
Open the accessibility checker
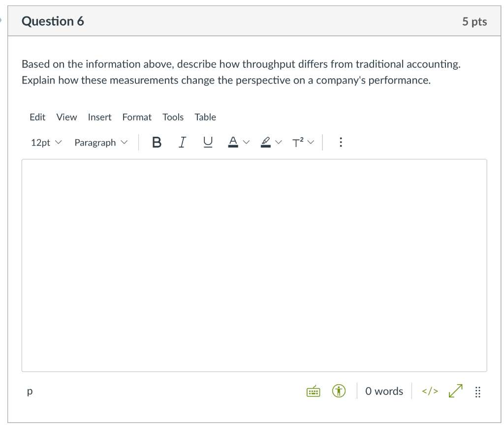click(338, 392)
